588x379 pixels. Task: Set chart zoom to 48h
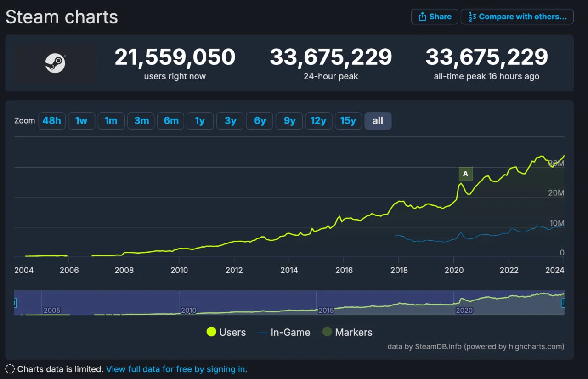52,121
